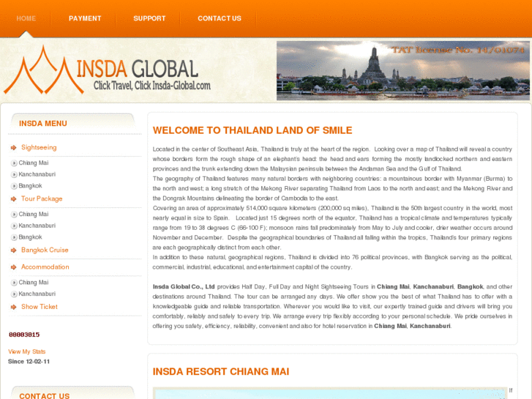Click bullet icon for Accommodation Kanchanaburi
This screenshot has width=532, height=399.
point(14,294)
